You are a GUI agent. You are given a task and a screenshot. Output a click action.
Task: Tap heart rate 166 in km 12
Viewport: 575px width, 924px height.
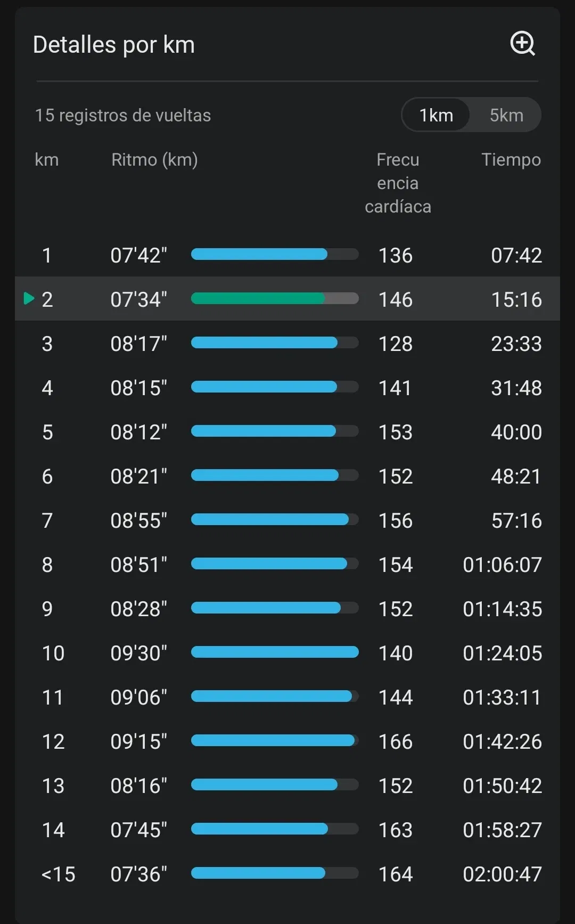396,741
